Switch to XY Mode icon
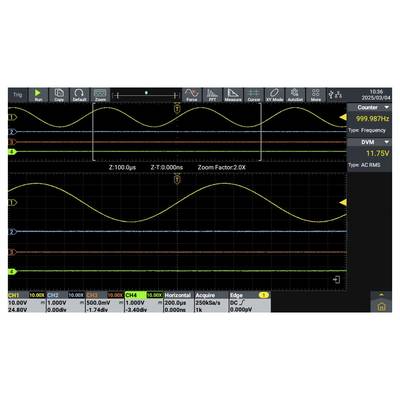 pyautogui.click(x=274, y=95)
